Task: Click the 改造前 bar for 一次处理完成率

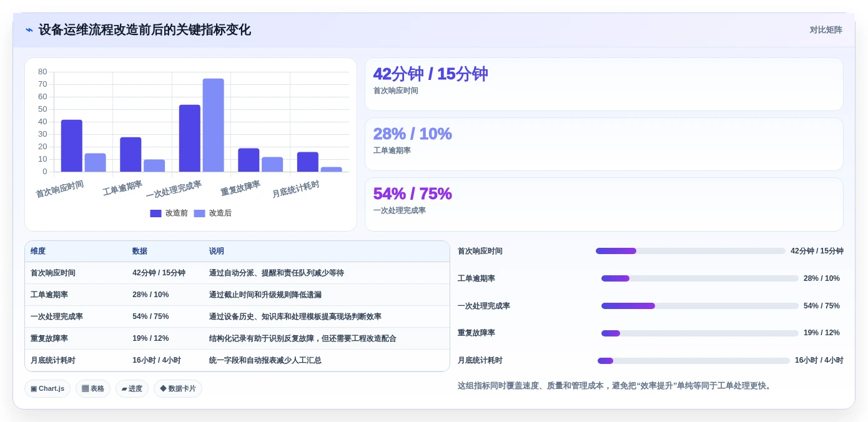Action: (190, 138)
